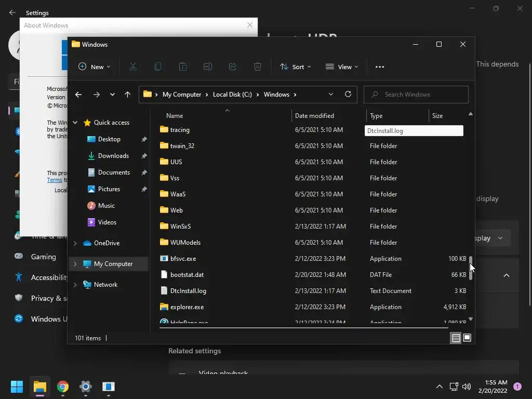Open Chrome from the taskbar

(63, 387)
